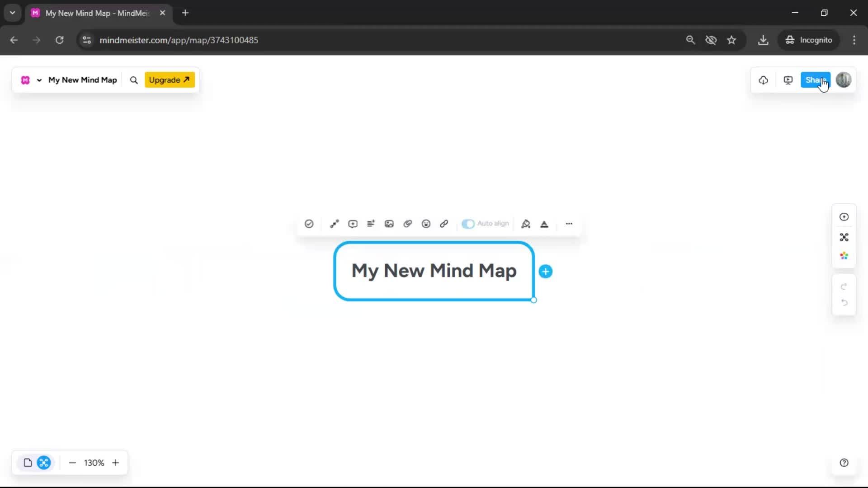This screenshot has height=488, width=868.
Task: Click the map title My New Mind Map
Action: click(82, 80)
